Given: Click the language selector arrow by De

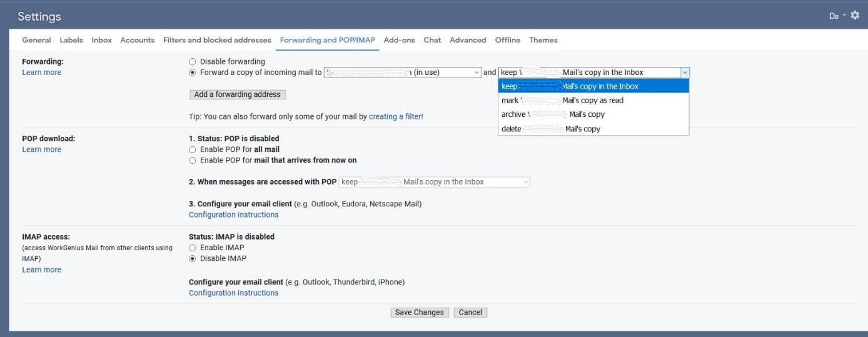Looking at the screenshot, I should [844, 16].
